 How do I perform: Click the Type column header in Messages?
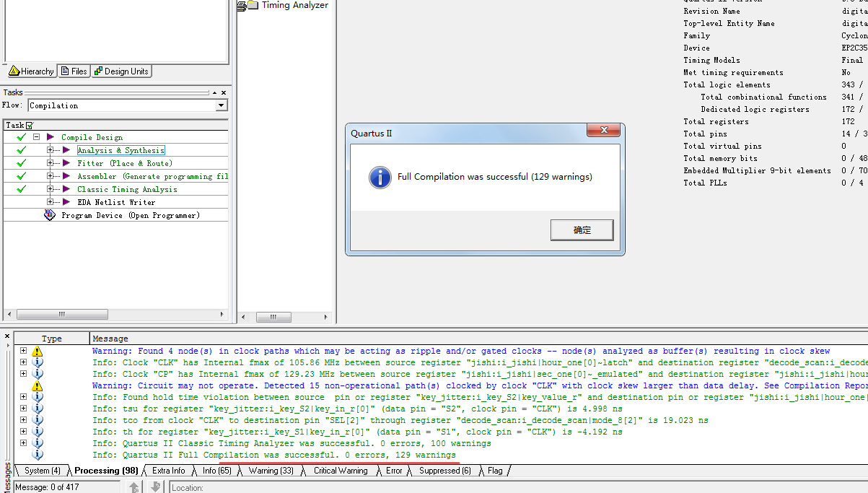(52, 339)
